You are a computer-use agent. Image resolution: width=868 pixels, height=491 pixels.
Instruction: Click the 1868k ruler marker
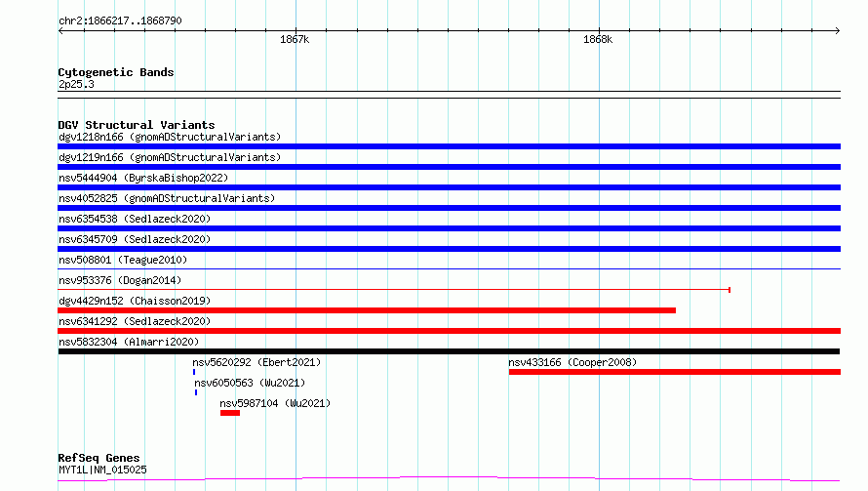[x=598, y=39]
